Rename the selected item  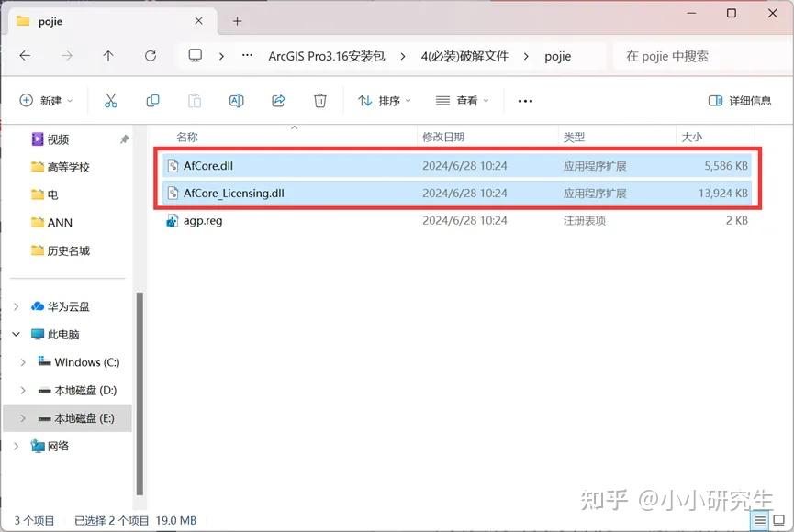coord(237,101)
